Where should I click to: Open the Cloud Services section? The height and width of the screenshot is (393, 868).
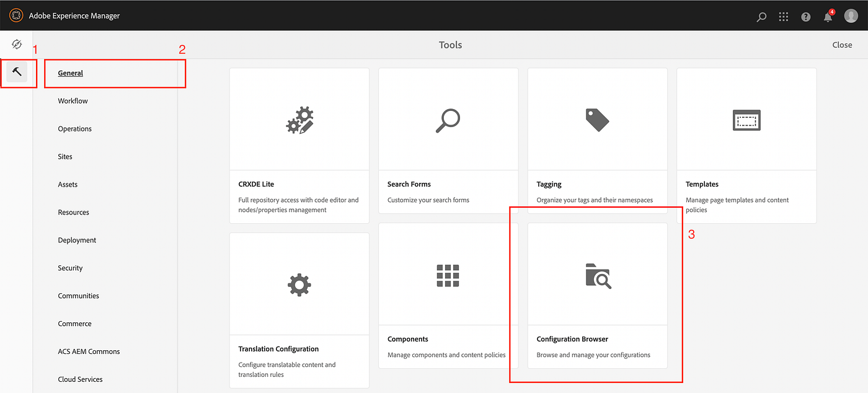[x=80, y=379]
